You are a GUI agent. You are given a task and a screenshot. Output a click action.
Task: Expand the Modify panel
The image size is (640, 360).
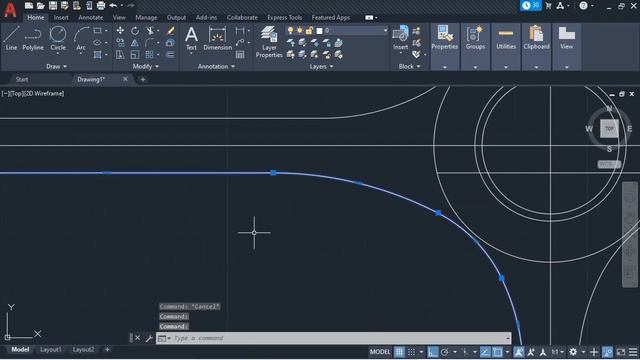click(146, 66)
